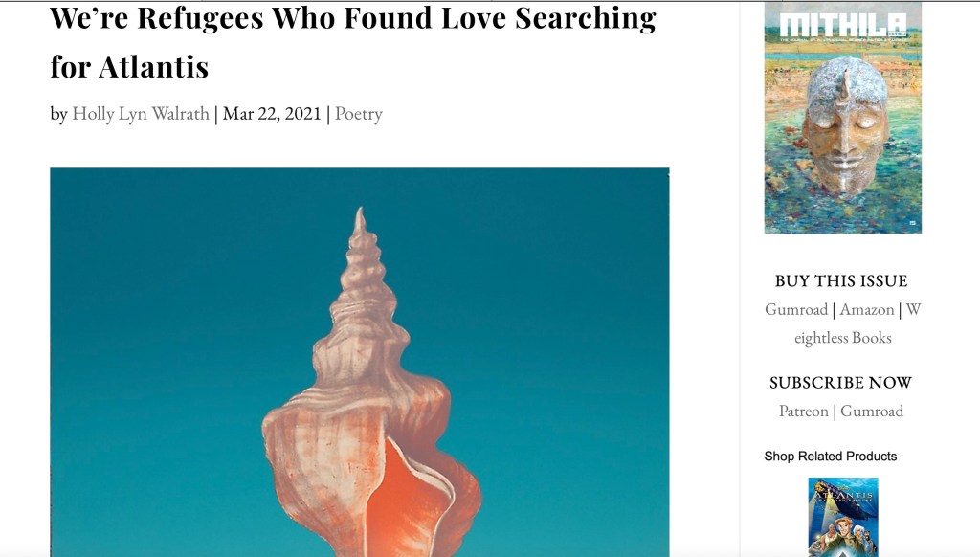Click the 'Shop Related Products' heading
Image resolution: width=980 pixels, height=557 pixels.
tap(830, 457)
